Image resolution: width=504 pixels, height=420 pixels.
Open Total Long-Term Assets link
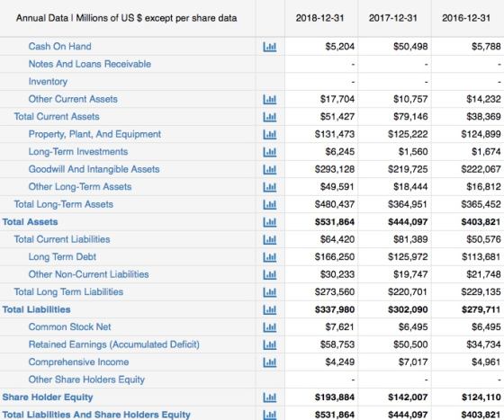[x=64, y=204]
